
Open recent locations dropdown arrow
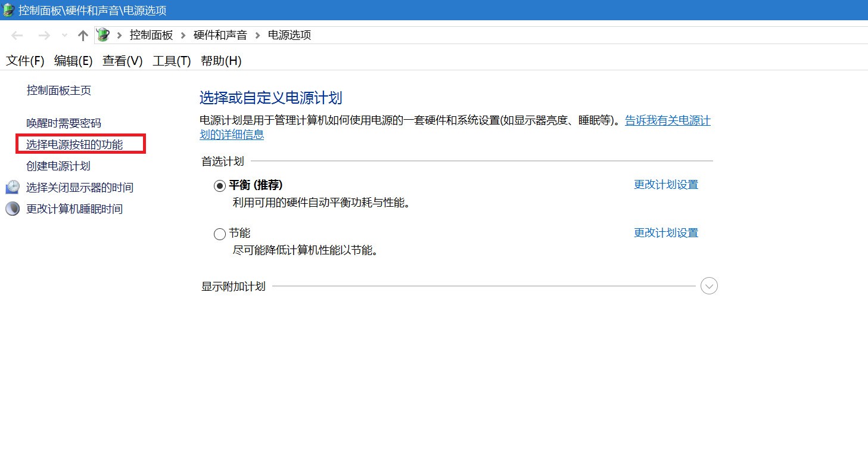(x=64, y=36)
